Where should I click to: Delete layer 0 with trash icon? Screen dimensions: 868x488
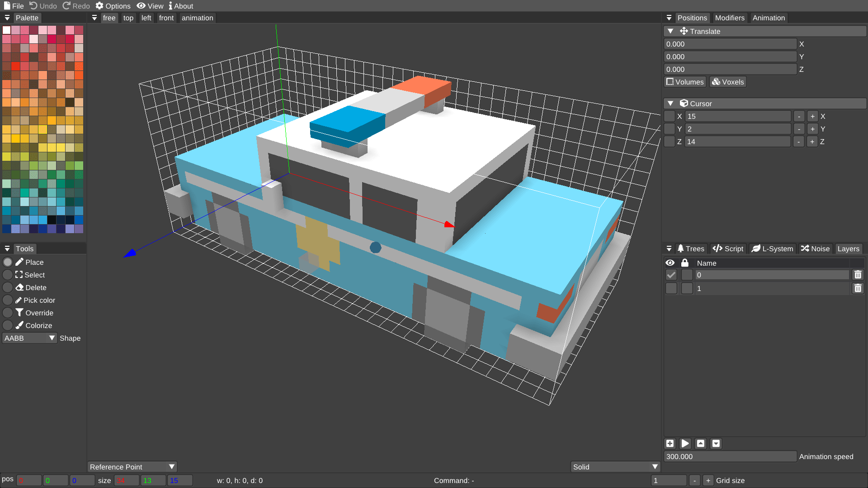tap(858, 275)
